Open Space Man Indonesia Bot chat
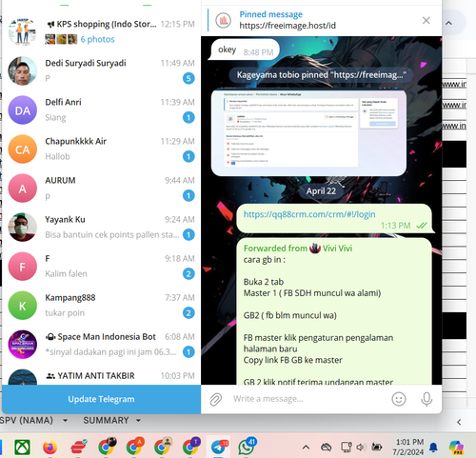 tap(101, 344)
